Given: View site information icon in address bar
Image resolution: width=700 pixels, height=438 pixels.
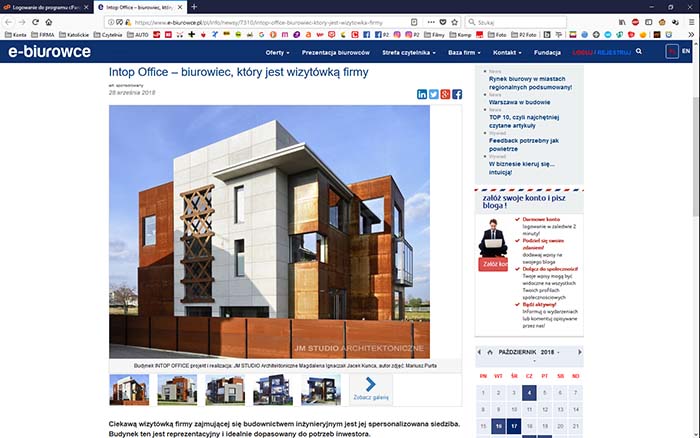Looking at the screenshot, I should point(110,22).
